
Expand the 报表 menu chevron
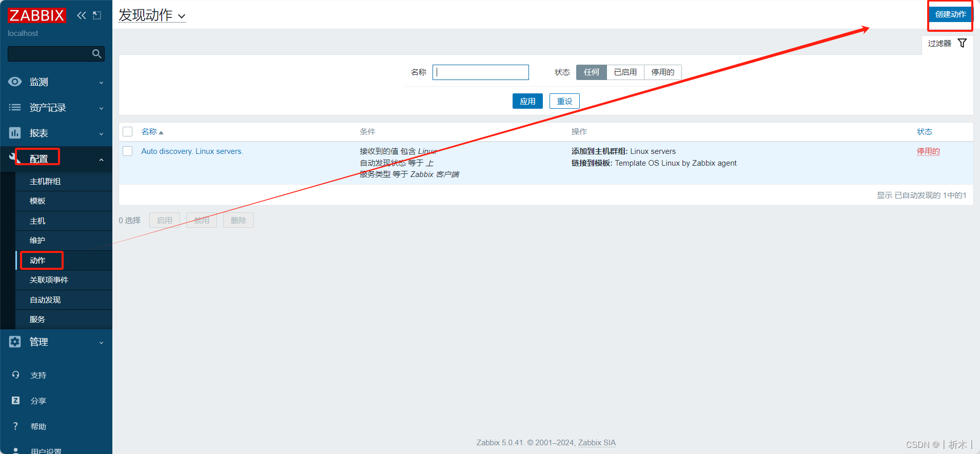(x=101, y=134)
